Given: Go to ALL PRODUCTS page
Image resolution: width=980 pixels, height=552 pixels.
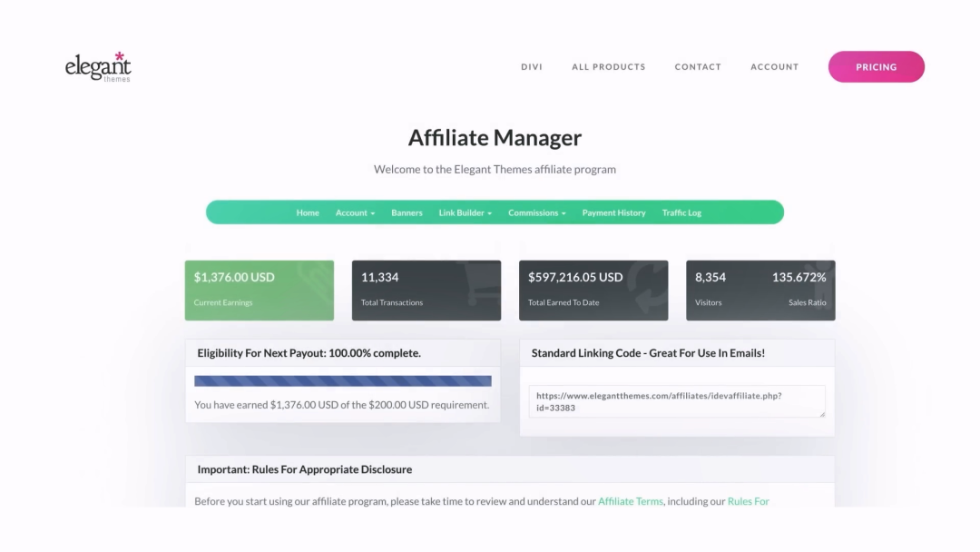Looking at the screenshot, I should pos(609,67).
